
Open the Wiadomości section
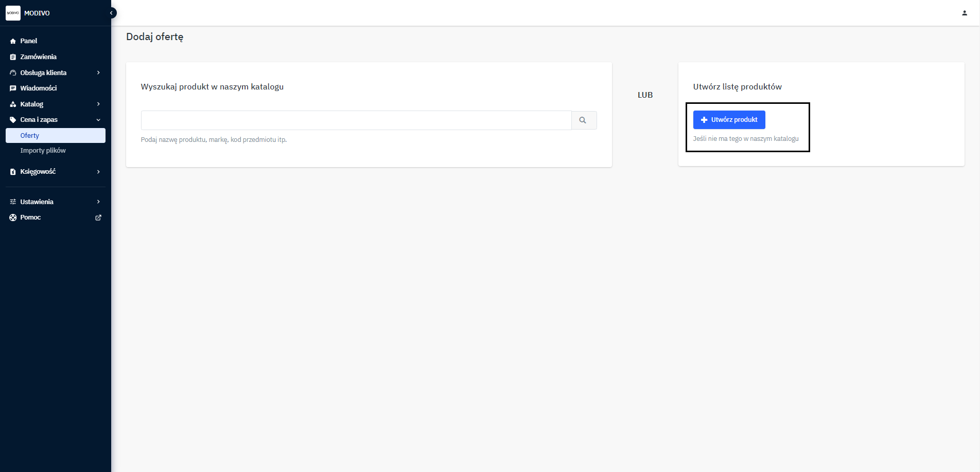(39, 88)
